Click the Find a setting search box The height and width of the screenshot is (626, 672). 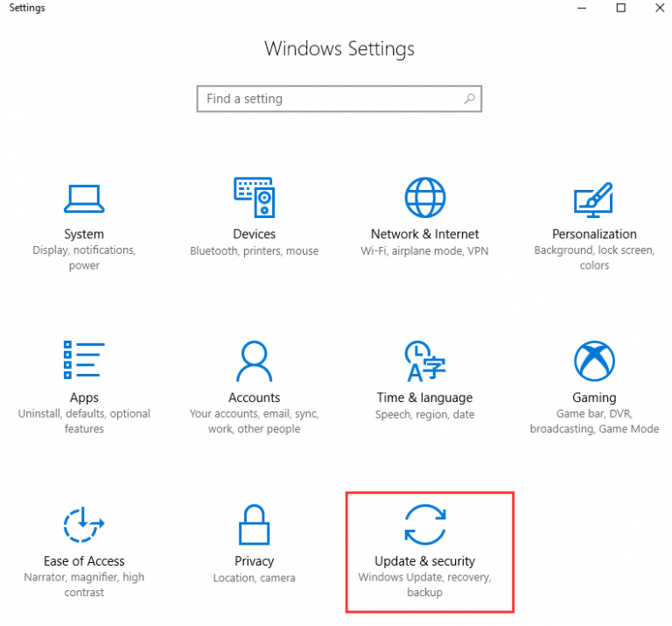pyautogui.click(x=339, y=99)
